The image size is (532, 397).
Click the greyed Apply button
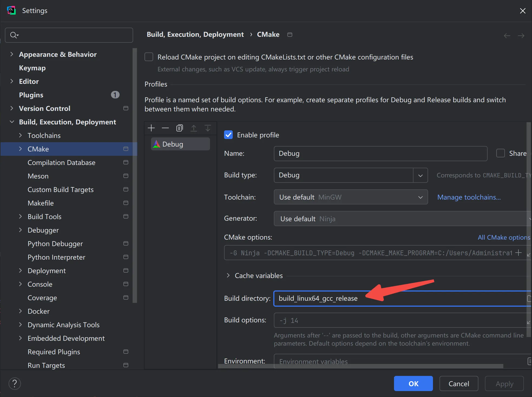(504, 383)
